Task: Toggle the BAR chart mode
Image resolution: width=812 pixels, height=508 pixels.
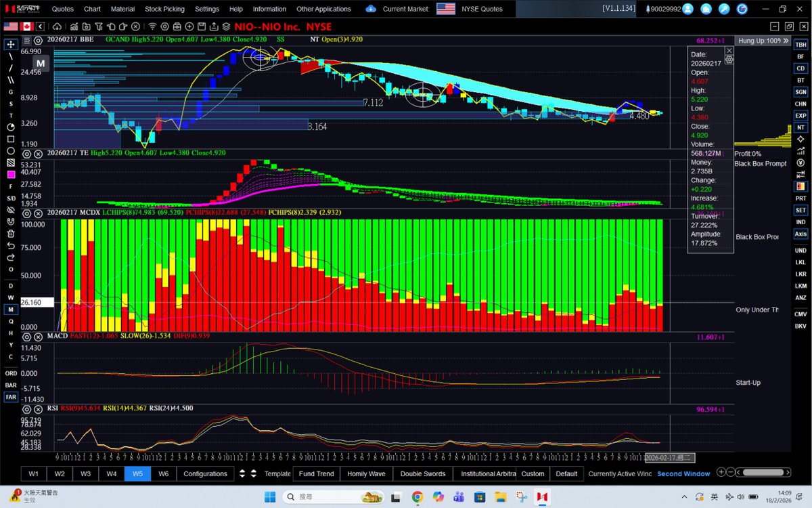Action: click(11, 385)
